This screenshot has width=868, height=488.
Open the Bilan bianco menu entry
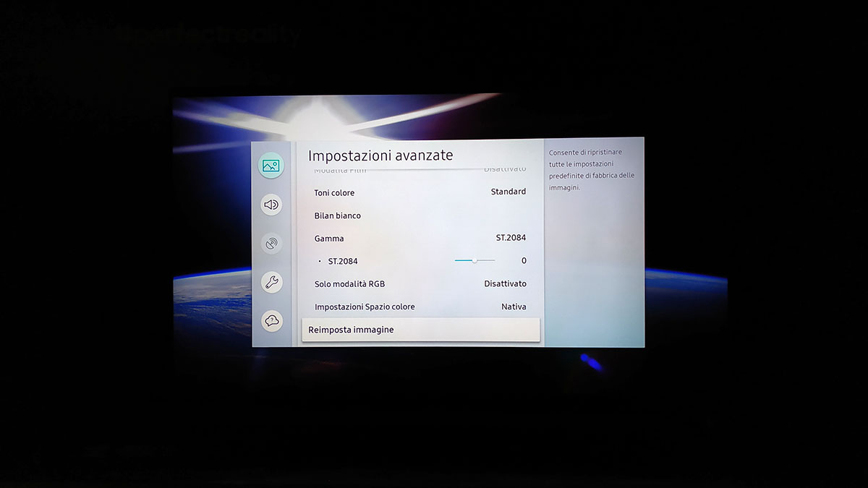coord(337,216)
